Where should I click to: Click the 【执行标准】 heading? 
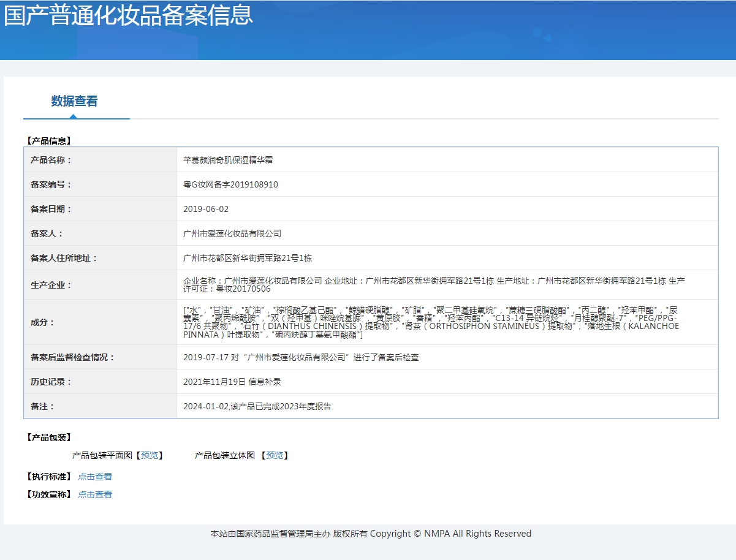point(49,477)
